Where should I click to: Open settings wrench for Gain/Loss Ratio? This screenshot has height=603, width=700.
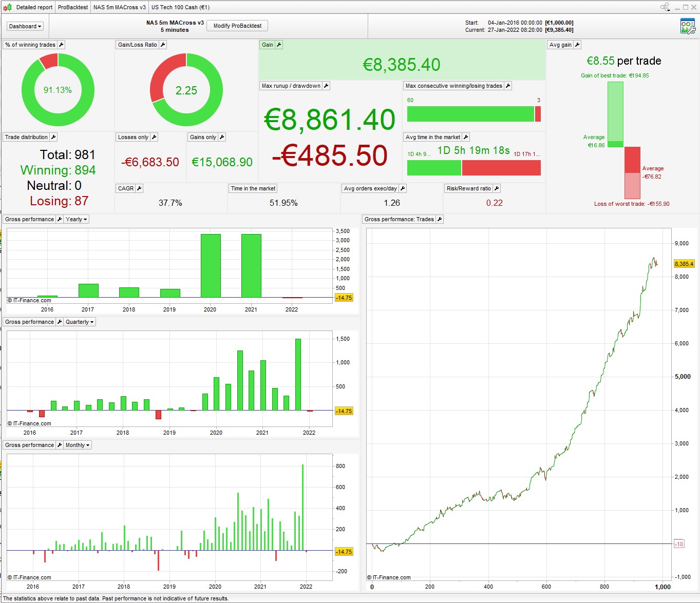point(163,45)
